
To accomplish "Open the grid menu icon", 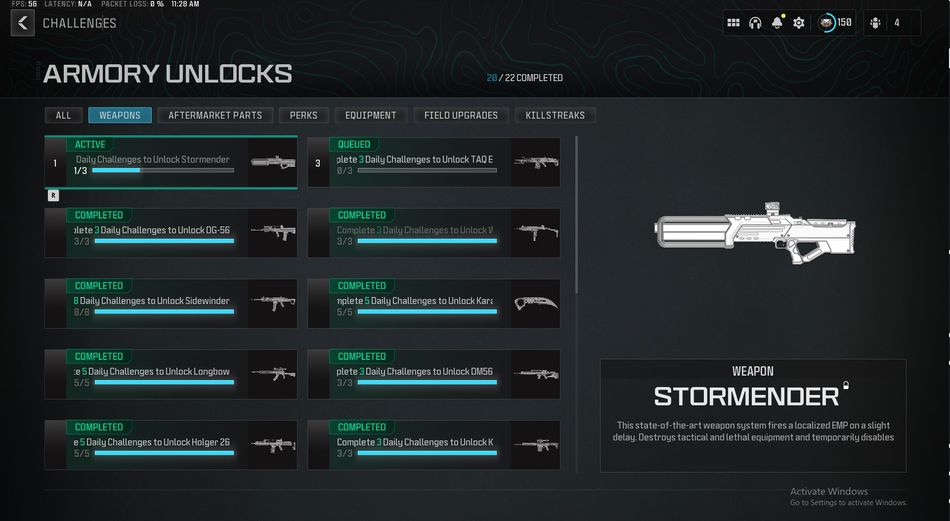I will point(733,23).
